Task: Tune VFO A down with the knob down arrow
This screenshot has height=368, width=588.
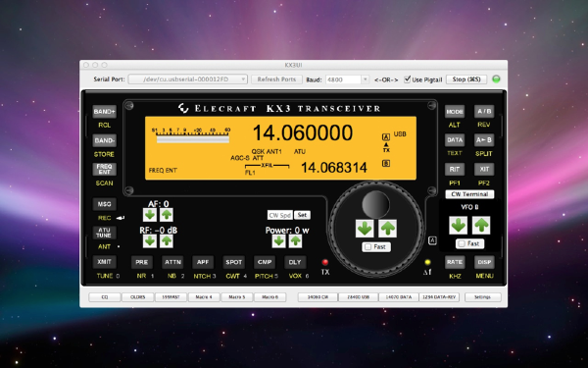Action: tap(365, 229)
